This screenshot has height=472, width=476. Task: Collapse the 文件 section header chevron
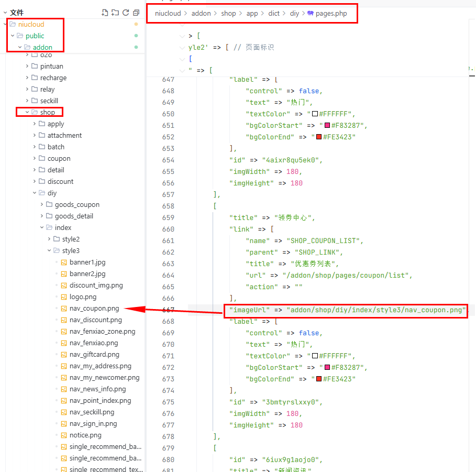point(5,13)
